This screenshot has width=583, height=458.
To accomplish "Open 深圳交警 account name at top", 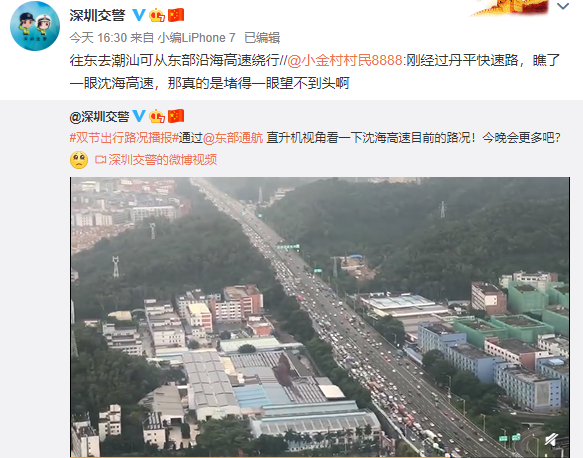I will tap(97, 15).
